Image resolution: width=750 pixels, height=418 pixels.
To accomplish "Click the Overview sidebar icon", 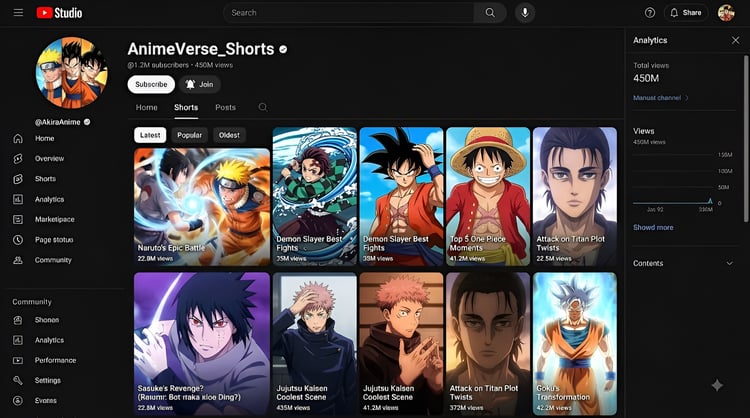I will click(18, 159).
